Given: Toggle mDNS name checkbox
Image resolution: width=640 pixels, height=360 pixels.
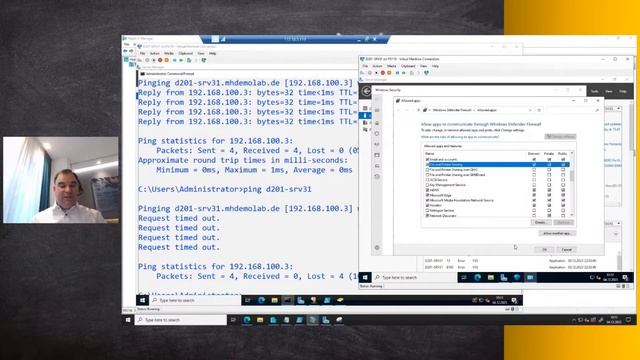Looking at the screenshot, I should pos(427,190).
